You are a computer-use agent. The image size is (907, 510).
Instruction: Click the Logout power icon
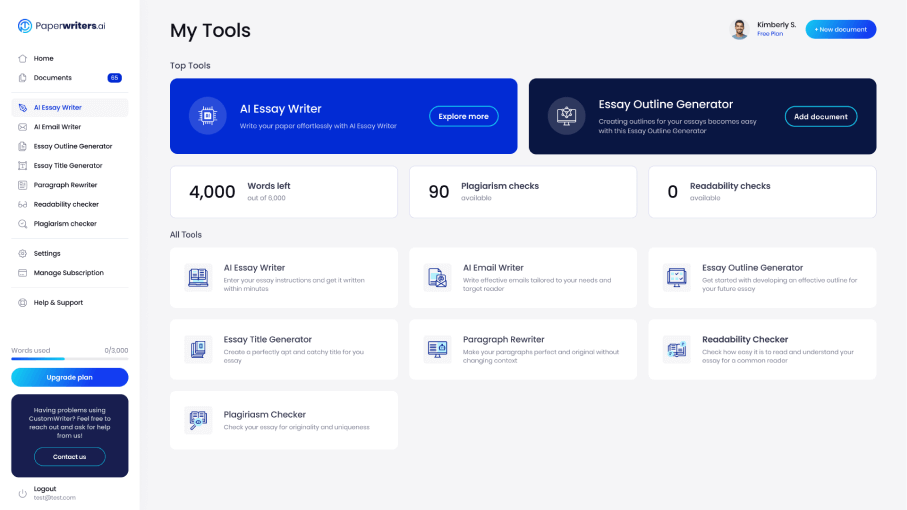[23, 493]
